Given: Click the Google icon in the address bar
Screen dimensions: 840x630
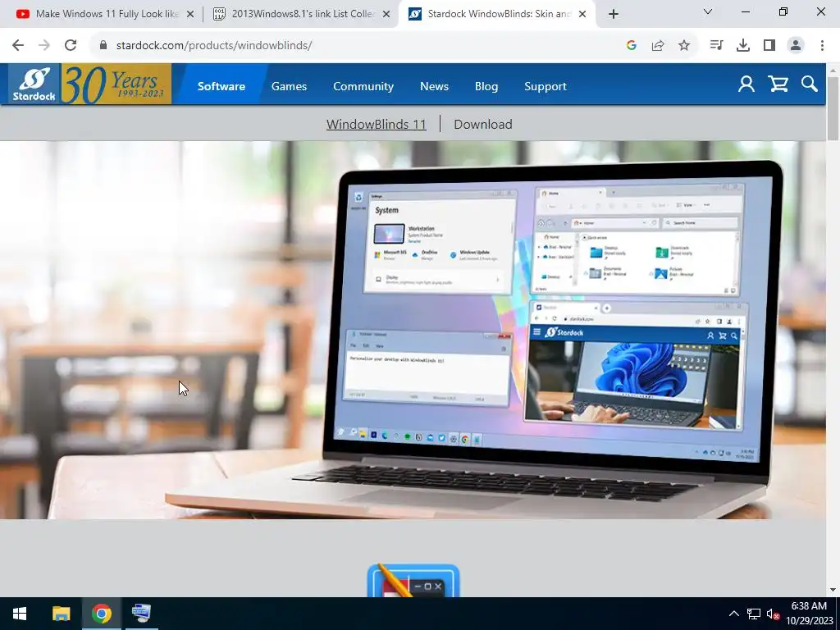Looking at the screenshot, I should coord(631,46).
